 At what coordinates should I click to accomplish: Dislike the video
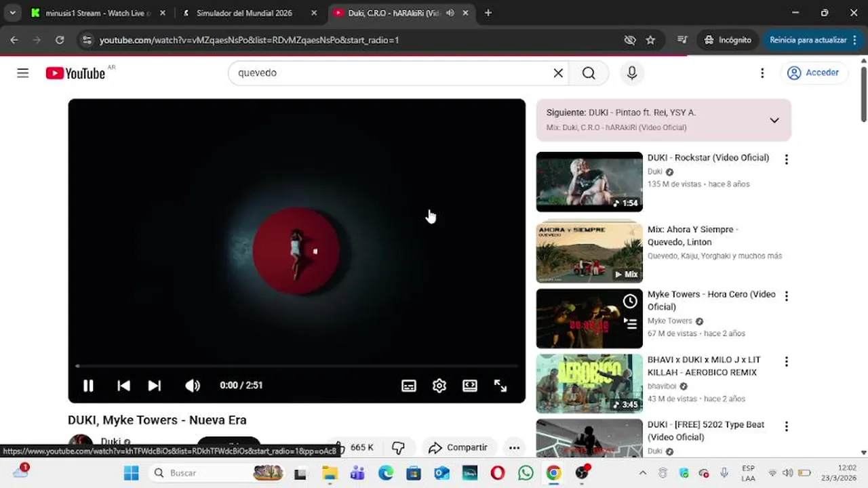click(x=398, y=447)
